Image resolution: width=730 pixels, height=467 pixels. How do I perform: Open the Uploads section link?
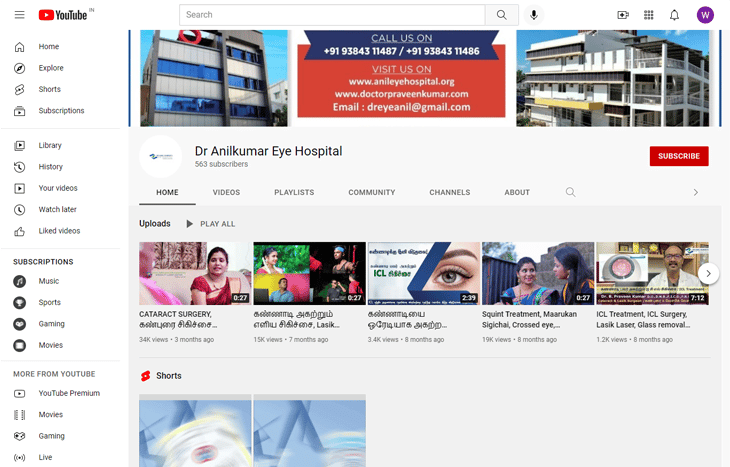coord(155,223)
